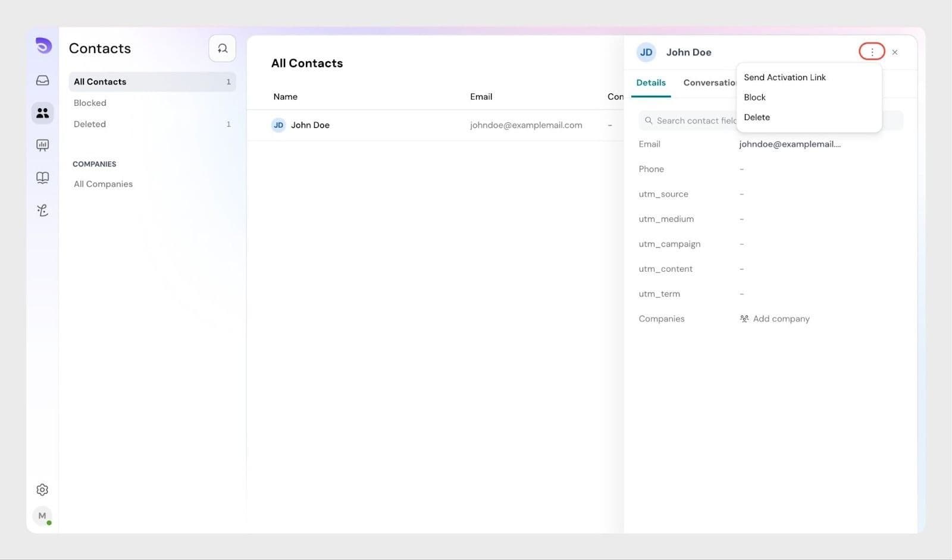The image size is (952, 560).
Task: Click the contacts search icon button
Action: pyautogui.click(x=222, y=48)
